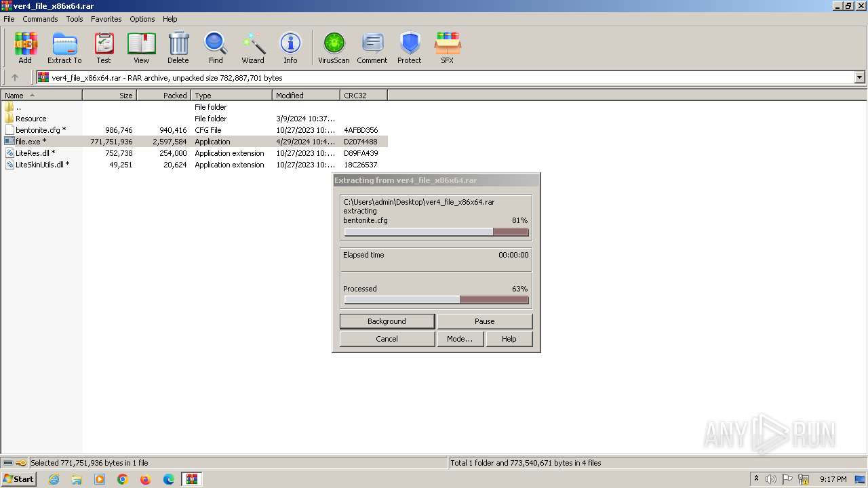This screenshot has width=868, height=488.
Task: Click the bentonite.cfg file icon
Action: (x=9, y=130)
